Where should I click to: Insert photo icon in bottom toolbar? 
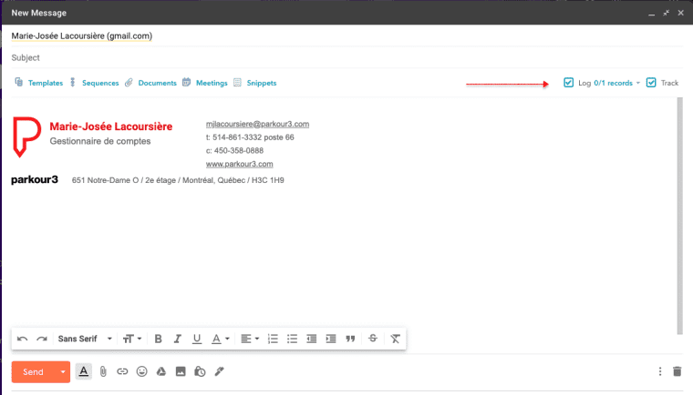[x=181, y=372]
